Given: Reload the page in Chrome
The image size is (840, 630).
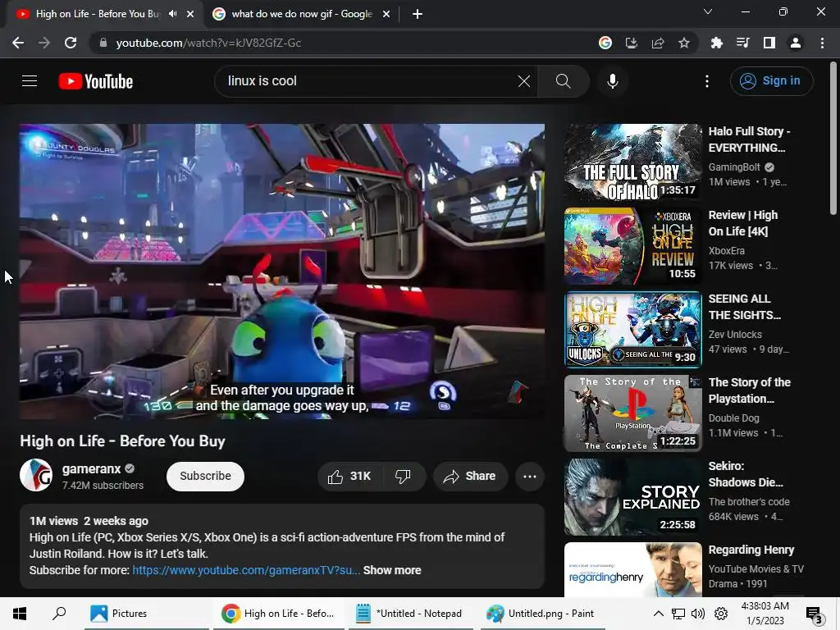Looking at the screenshot, I should tap(71, 43).
